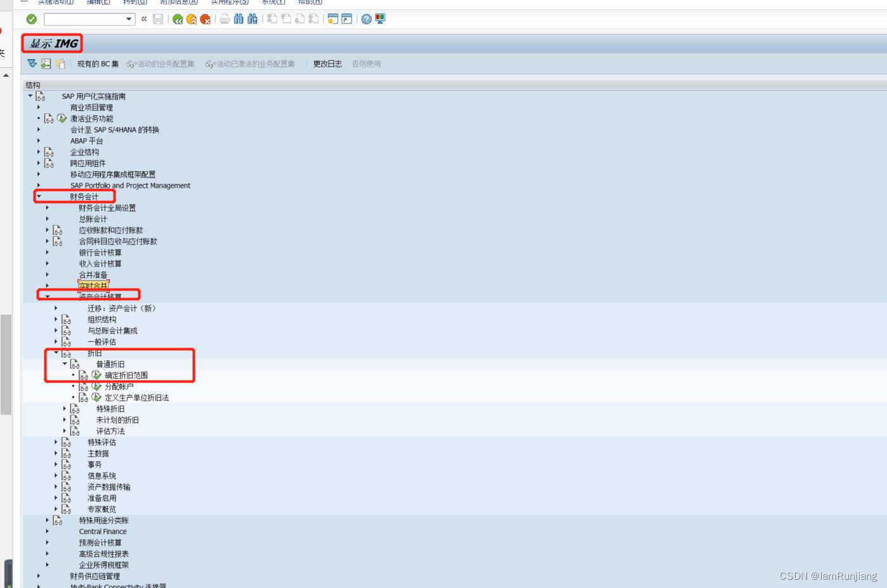Screen dimensions: 887x588
Task: Click the Find binoculars icon
Action: (239, 19)
